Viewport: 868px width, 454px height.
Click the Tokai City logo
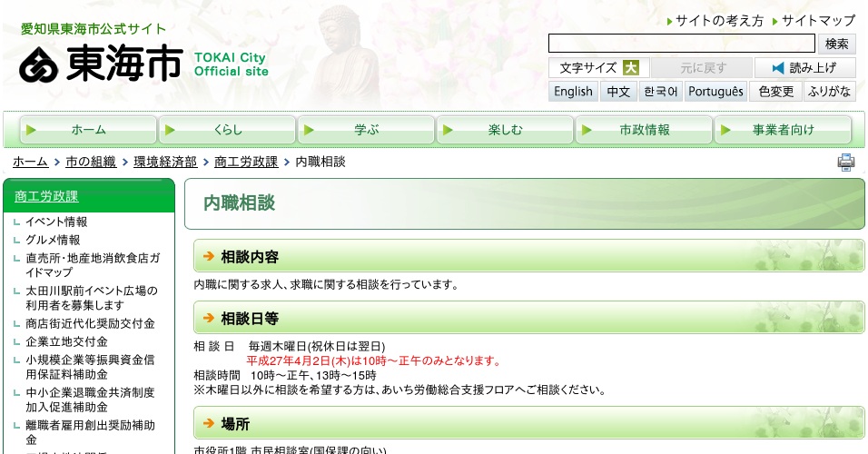[x=101, y=64]
